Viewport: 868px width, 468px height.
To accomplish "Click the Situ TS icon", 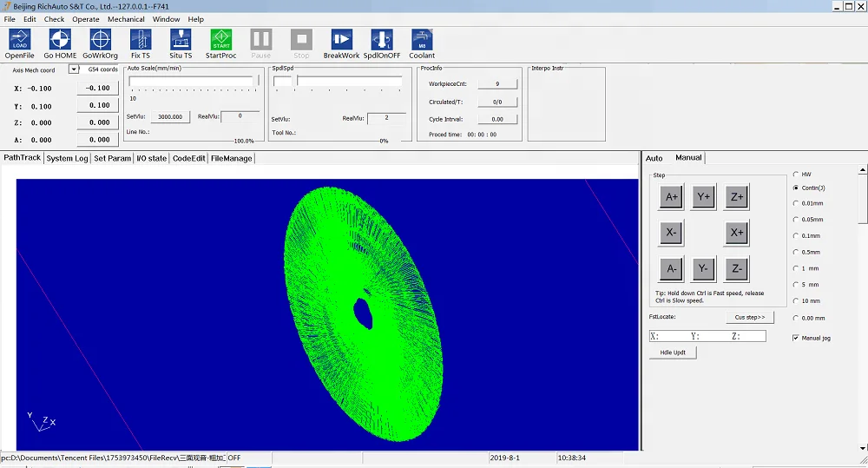I will (x=181, y=40).
